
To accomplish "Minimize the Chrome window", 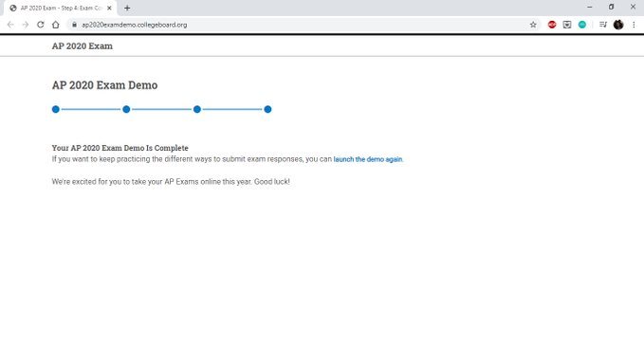I will point(590,7).
